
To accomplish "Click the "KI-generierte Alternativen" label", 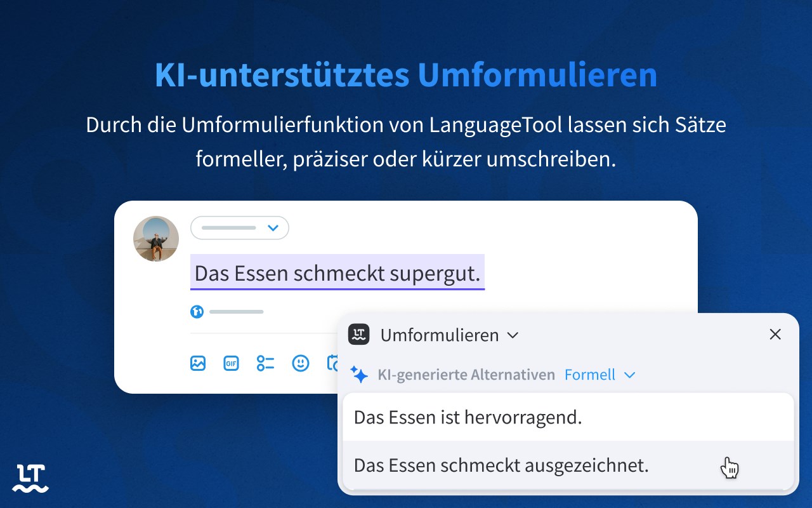I will pyautogui.click(x=466, y=375).
